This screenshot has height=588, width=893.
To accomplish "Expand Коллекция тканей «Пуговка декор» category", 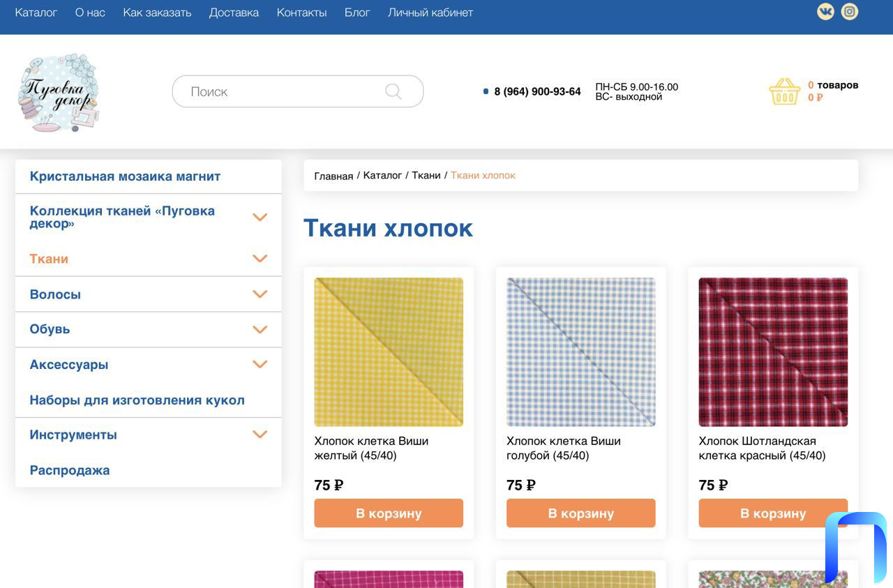I will pos(260,217).
